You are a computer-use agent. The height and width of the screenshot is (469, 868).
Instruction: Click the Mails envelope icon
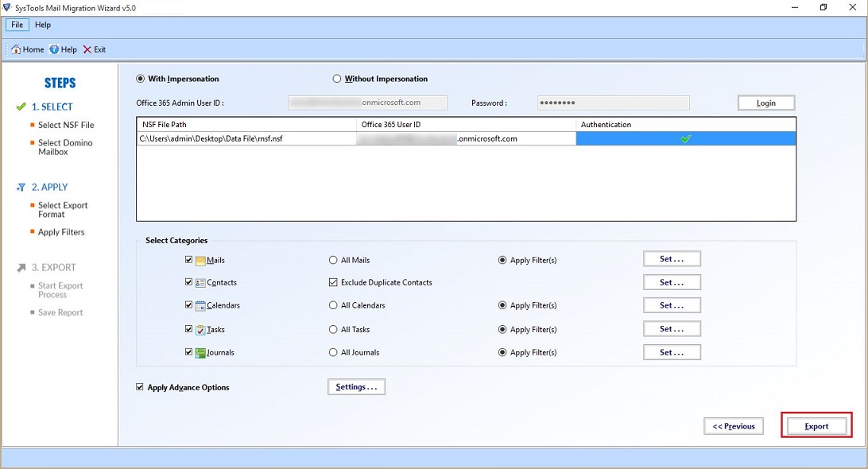pos(200,260)
